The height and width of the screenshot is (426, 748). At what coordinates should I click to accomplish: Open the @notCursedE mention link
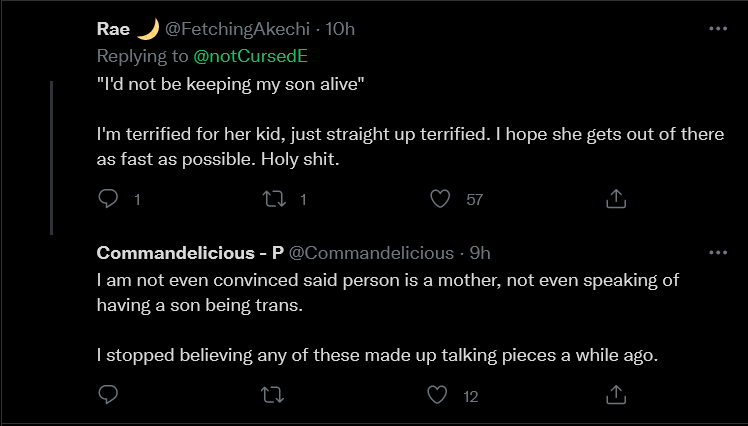(x=250, y=56)
